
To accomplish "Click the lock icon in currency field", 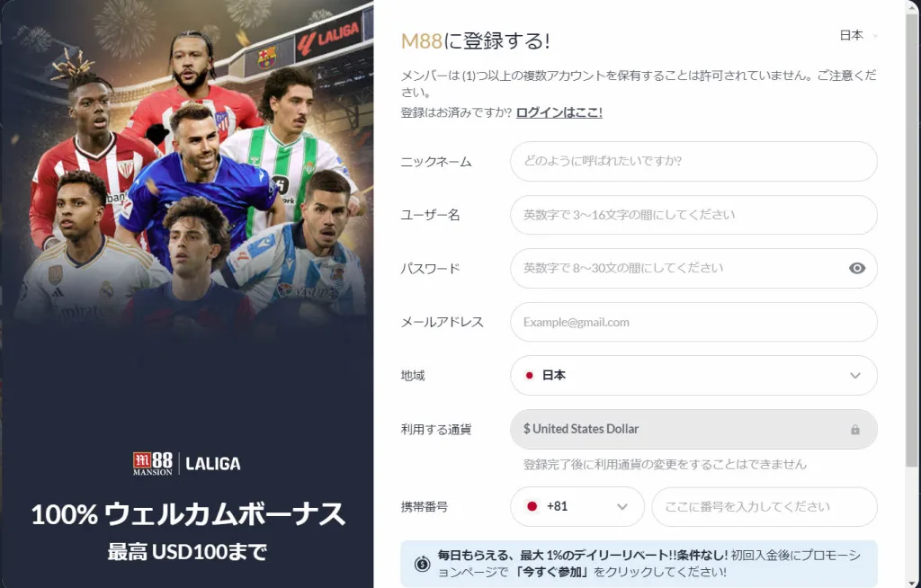I will click(x=855, y=430).
